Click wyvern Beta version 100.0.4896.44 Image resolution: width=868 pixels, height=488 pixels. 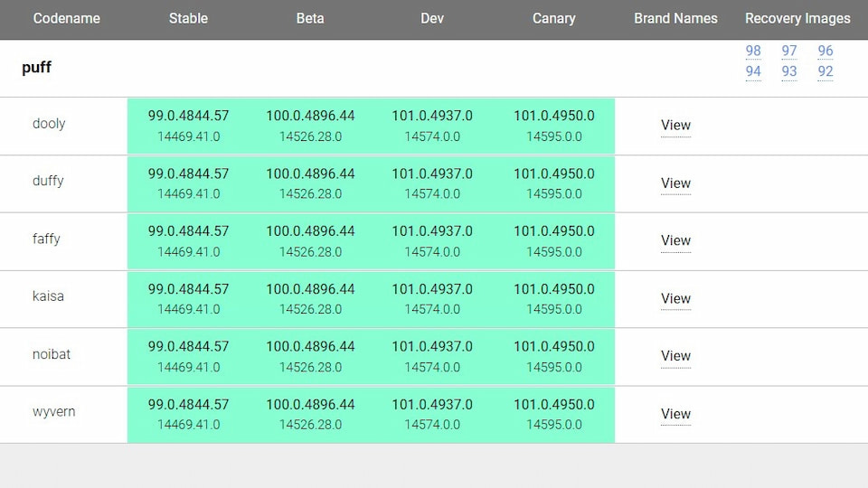[310, 405]
